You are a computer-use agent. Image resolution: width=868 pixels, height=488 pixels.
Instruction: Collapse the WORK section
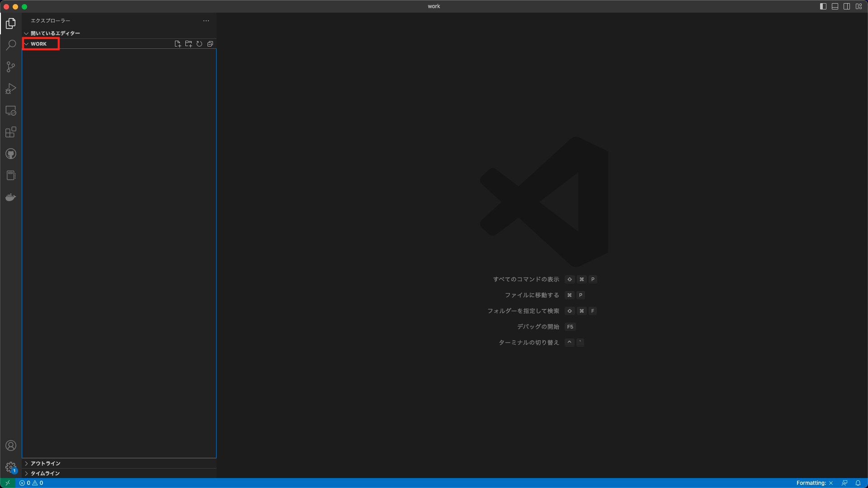26,43
